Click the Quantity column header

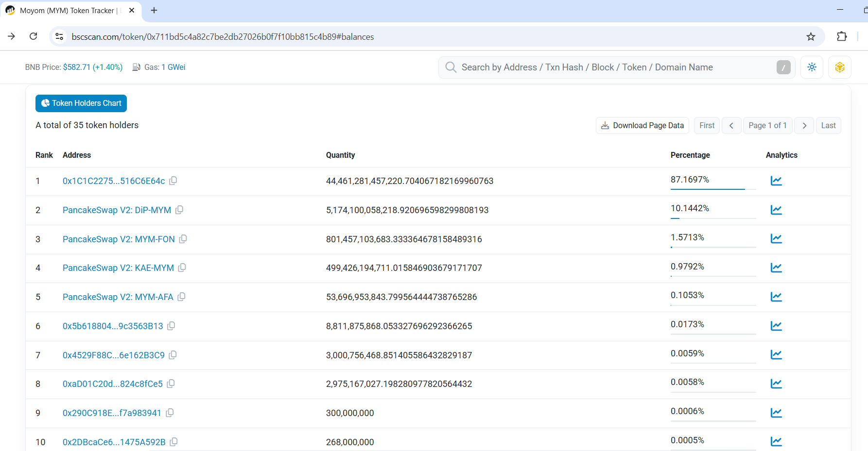point(340,155)
